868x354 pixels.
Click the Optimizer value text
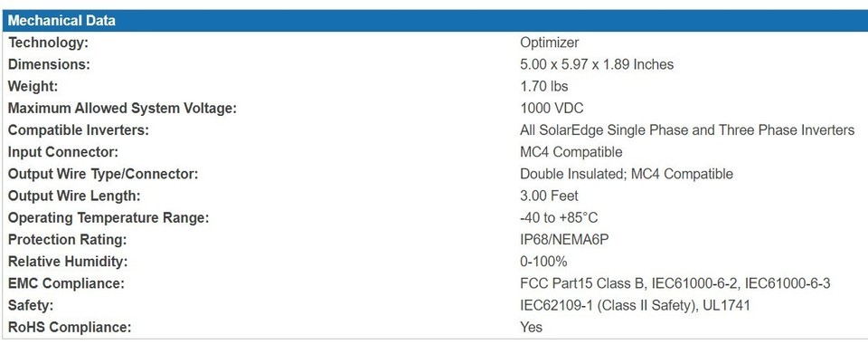(549, 43)
